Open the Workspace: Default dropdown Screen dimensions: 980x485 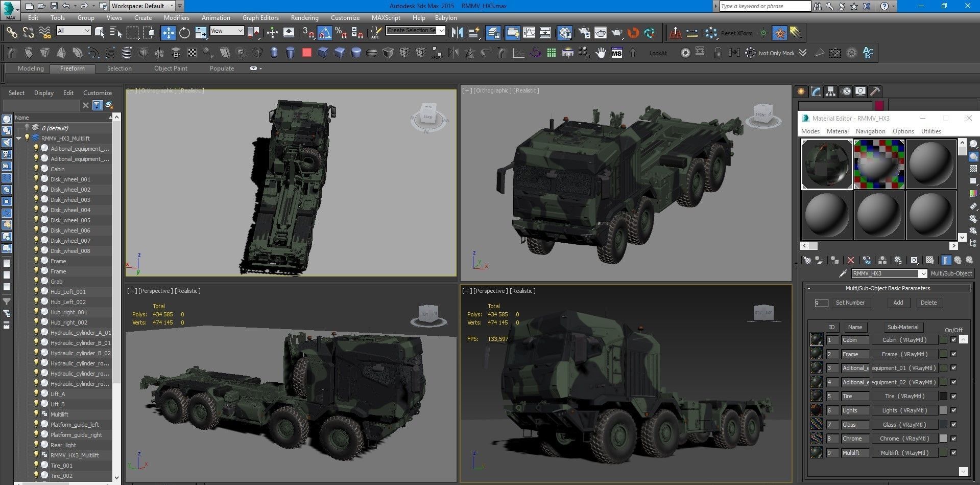point(142,6)
